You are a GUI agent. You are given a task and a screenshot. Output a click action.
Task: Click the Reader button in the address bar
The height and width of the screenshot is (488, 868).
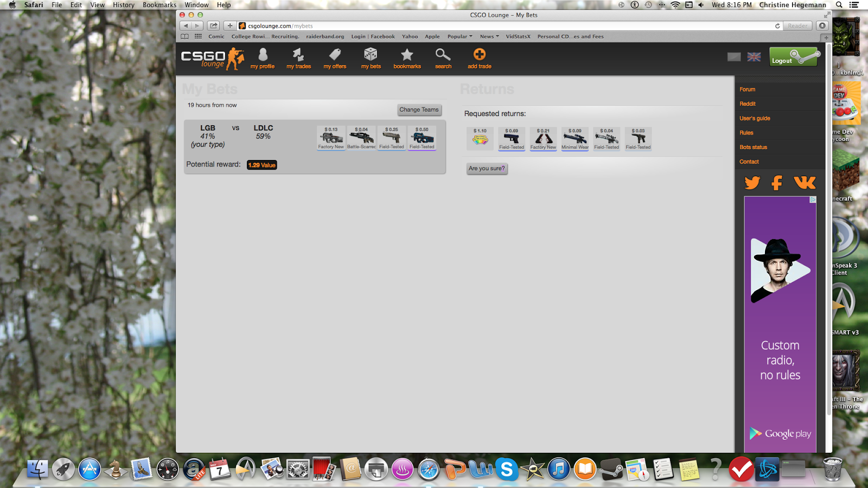pyautogui.click(x=797, y=25)
